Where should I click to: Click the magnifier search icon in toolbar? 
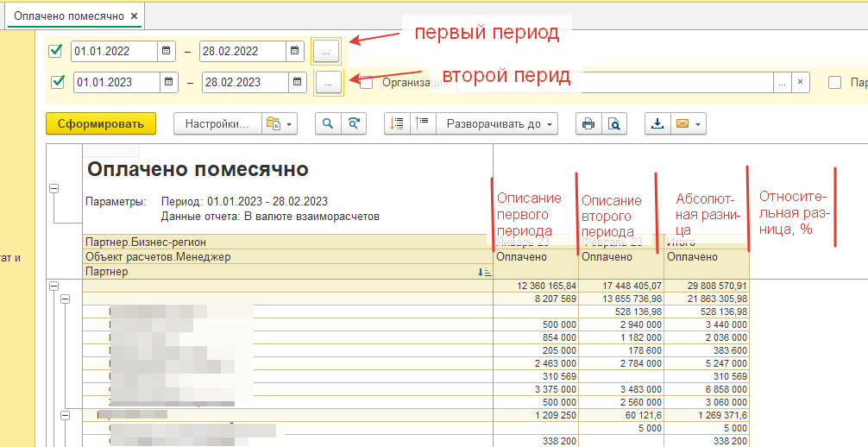click(328, 123)
